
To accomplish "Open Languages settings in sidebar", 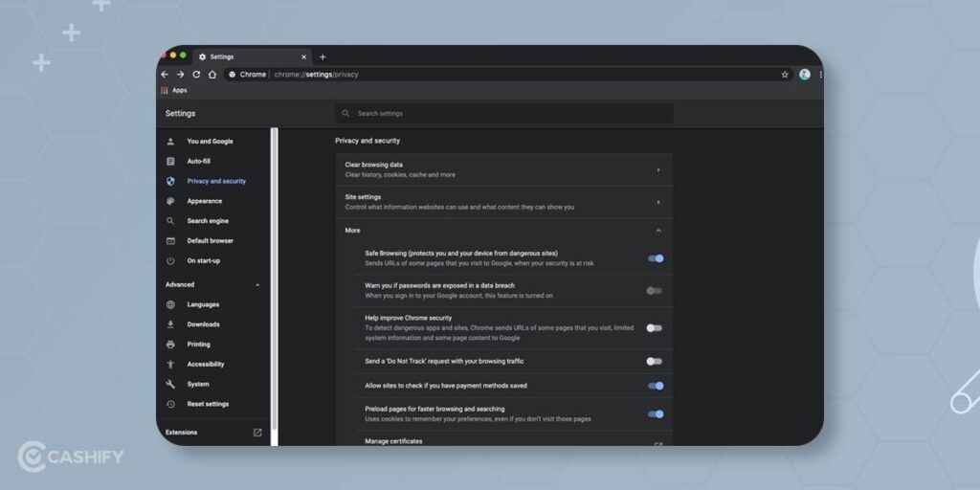I will pyautogui.click(x=203, y=304).
